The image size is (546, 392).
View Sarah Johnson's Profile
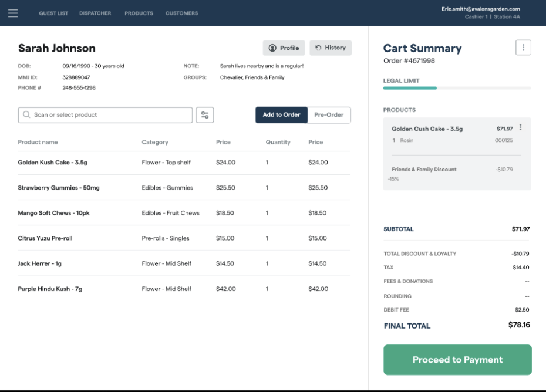284,48
